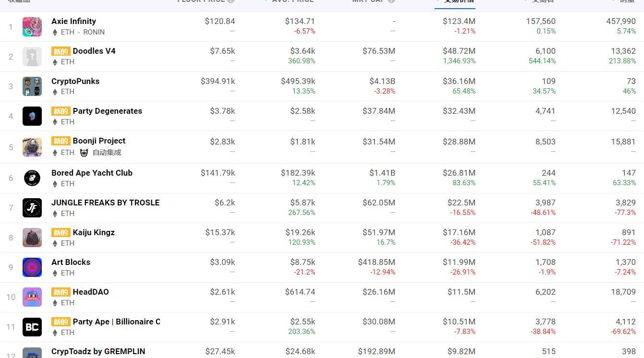This screenshot has width=644, height=358.
Task: Click the JUNGLE FREAKS JF logo icon
Action: pos(32,208)
